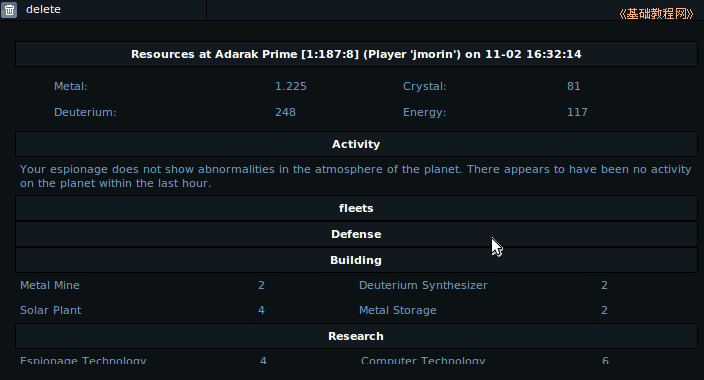Click the delete label

pyautogui.click(x=43, y=9)
